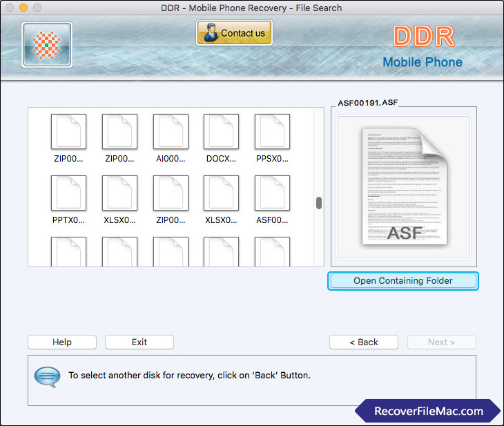Screen dimensions: 504x426
Task: Minimize window with yellow button
Action: pos(23,8)
